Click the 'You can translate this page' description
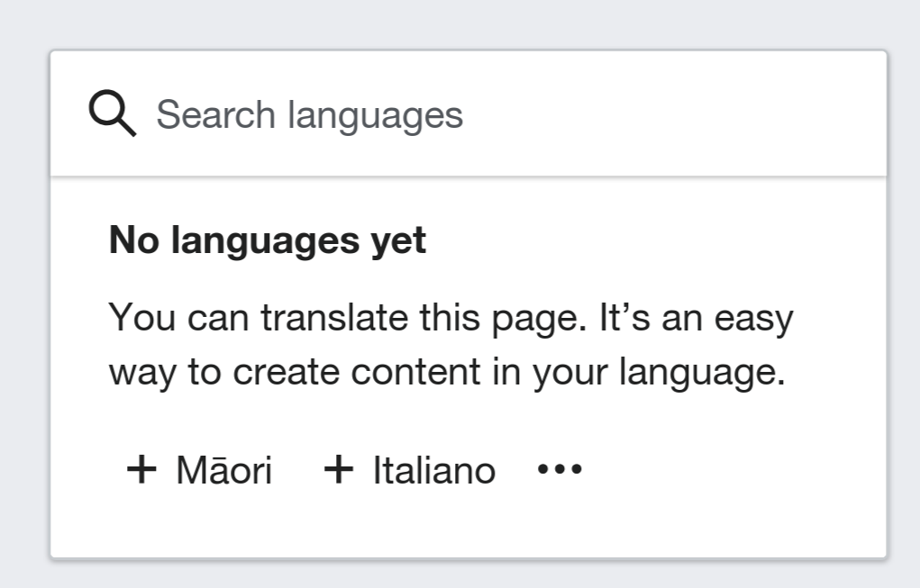 [x=451, y=345]
